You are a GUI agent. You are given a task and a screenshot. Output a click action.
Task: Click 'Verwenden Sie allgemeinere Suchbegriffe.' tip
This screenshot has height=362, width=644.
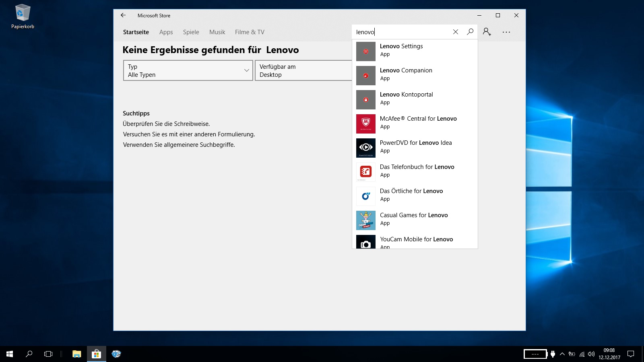pos(179,145)
